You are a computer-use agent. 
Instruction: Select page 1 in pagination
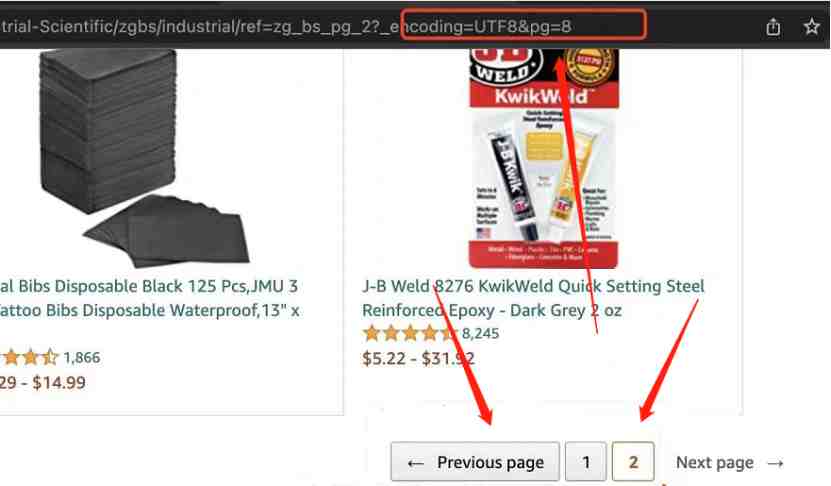tap(586, 462)
